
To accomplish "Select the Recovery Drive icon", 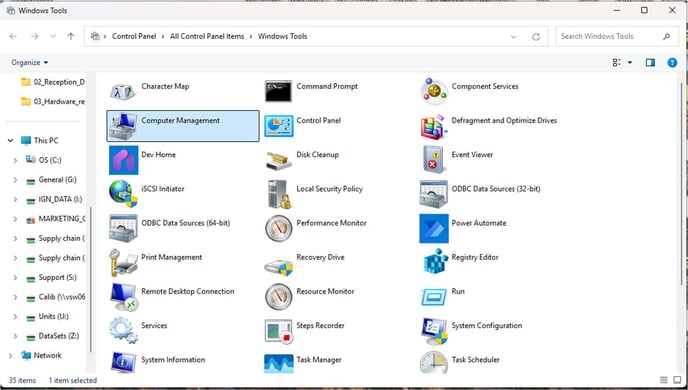I will point(278,266).
